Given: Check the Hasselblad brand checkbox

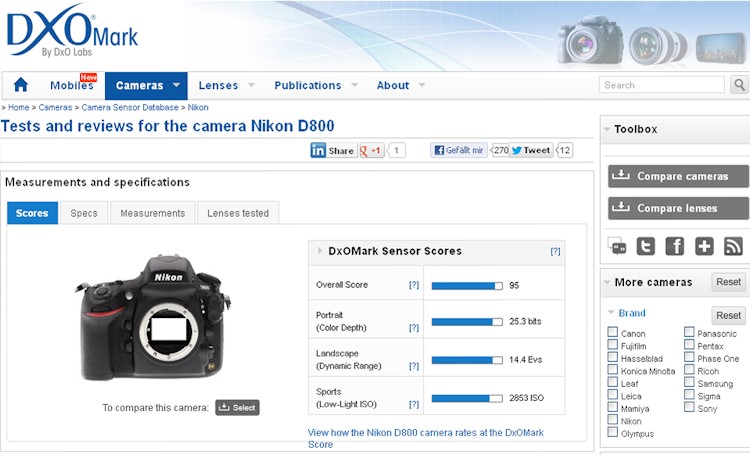Looking at the screenshot, I should click(x=613, y=356).
